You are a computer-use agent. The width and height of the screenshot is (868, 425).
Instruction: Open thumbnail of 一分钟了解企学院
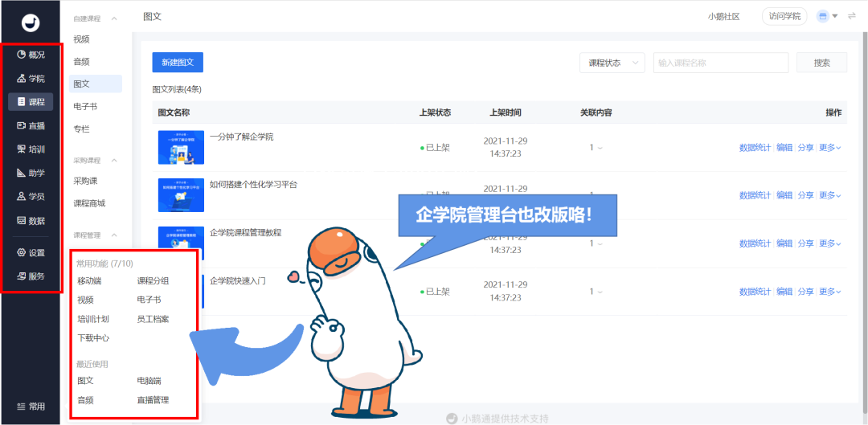pyautogui.click(x=181, y=147)
